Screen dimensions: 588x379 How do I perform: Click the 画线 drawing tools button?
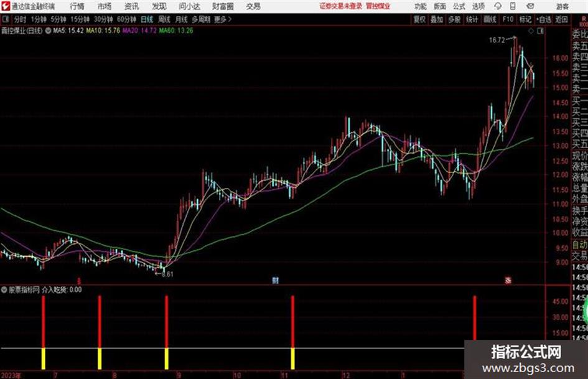pos(490,19)
